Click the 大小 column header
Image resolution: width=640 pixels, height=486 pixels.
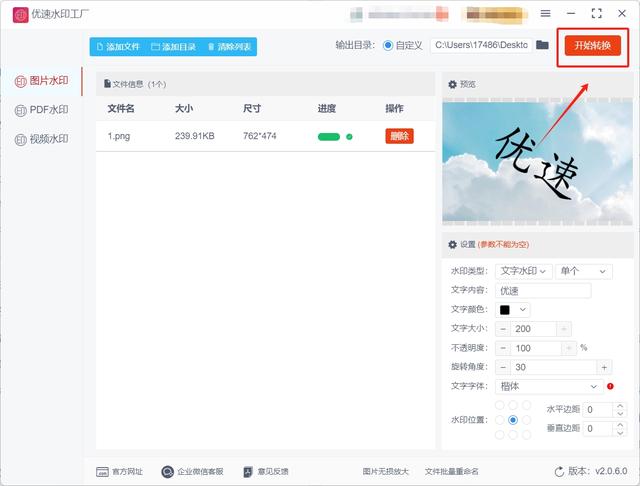(x=184, y=109)
